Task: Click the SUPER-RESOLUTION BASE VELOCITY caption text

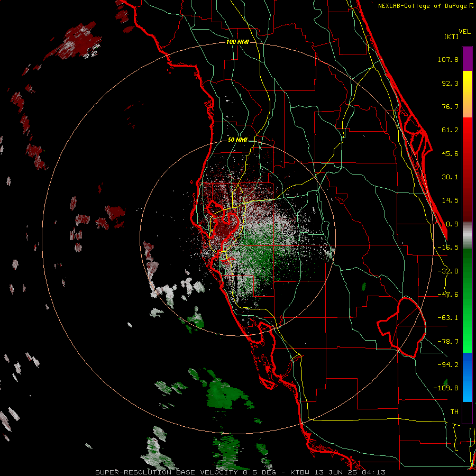Action: tap(167, 472)
